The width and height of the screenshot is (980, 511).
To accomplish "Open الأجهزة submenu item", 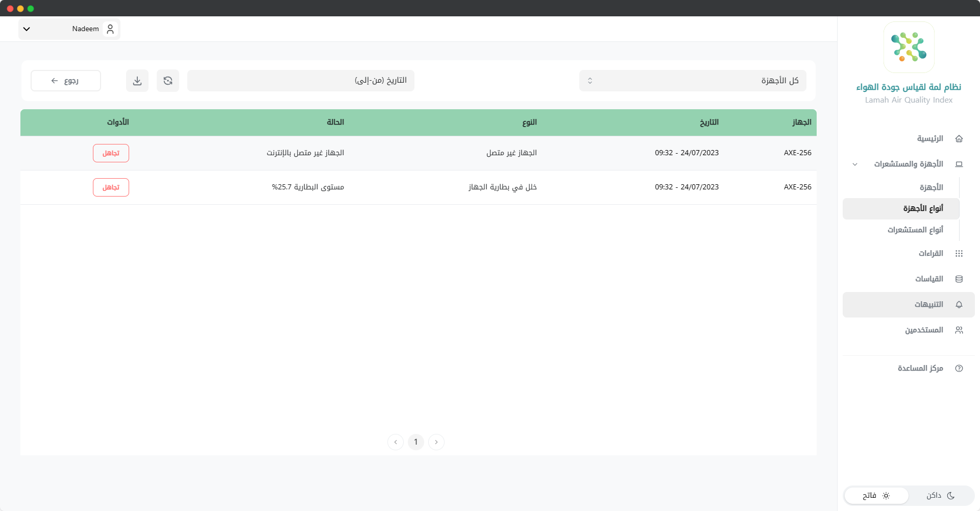I will pyautogui.click(x=901, y=187).
